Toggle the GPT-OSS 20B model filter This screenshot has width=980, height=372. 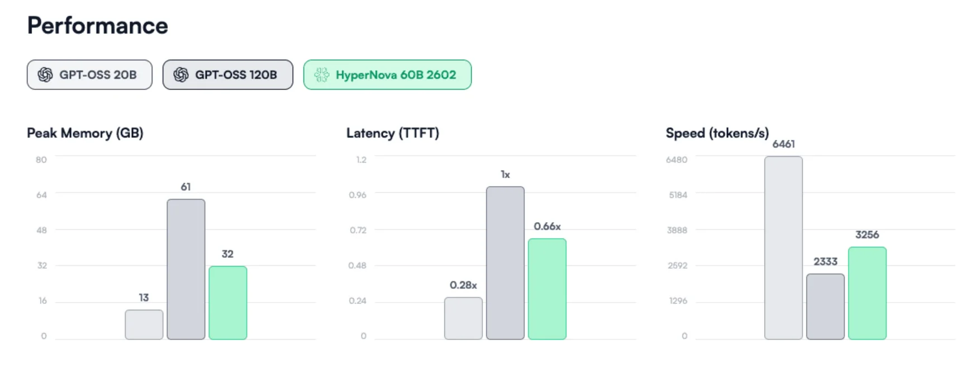[x=89, y=74]
